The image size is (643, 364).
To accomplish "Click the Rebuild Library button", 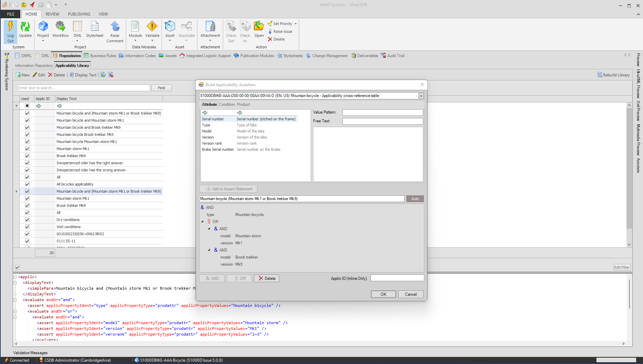I will (614, 75).
